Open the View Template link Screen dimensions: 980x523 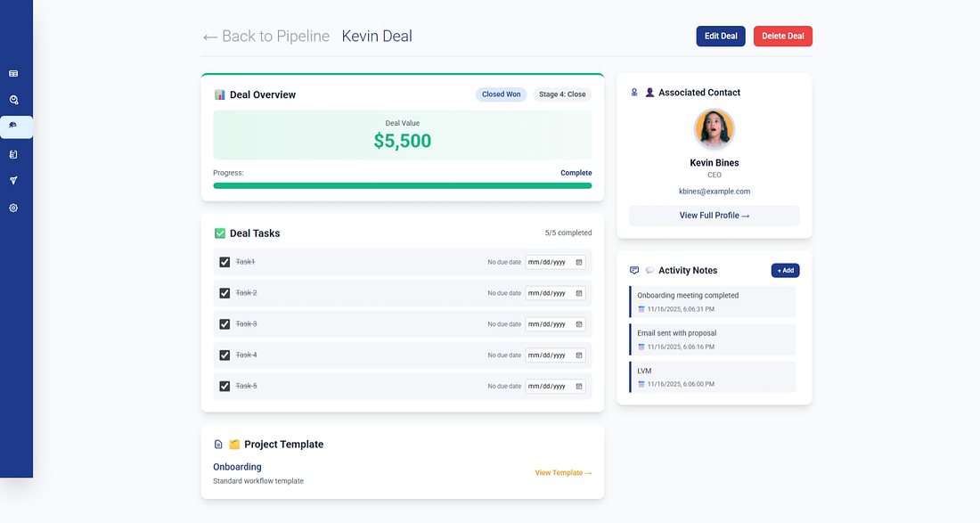(x=563, y=473)
